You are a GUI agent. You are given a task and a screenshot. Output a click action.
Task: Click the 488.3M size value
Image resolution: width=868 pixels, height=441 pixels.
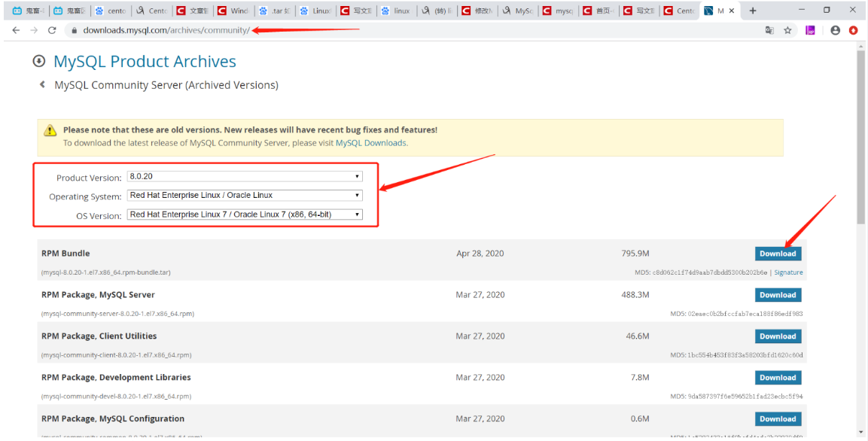click(635, 295)
